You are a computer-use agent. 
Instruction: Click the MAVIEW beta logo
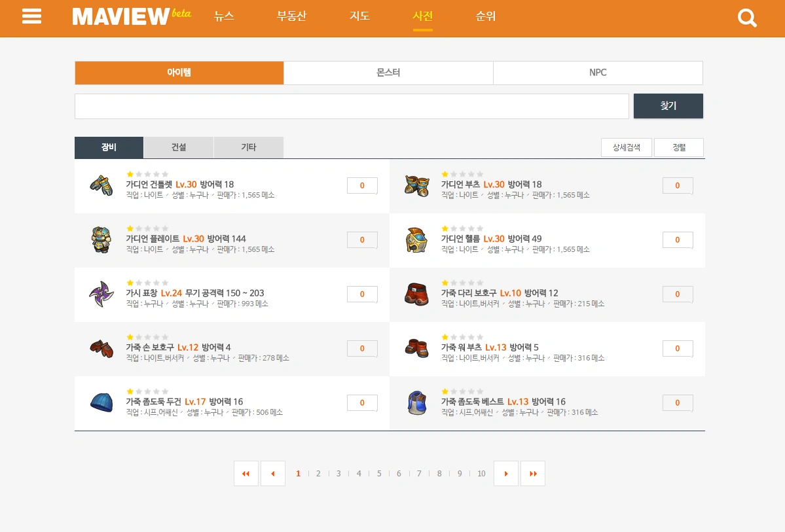click(132, 16)
